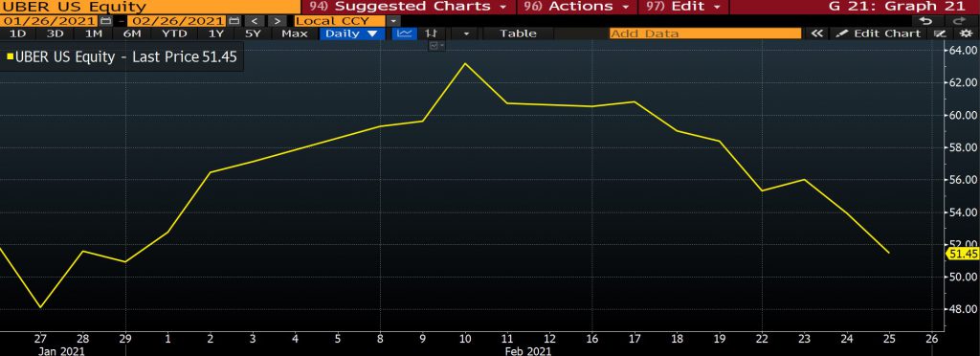Go to previous date range arrow

tap(255, 21)
